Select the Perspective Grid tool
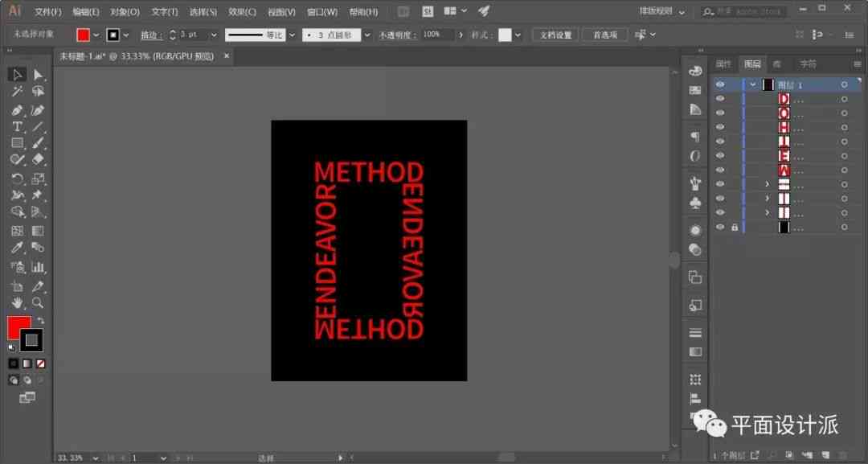Screen dimensions: 868x464 [38, 212]
